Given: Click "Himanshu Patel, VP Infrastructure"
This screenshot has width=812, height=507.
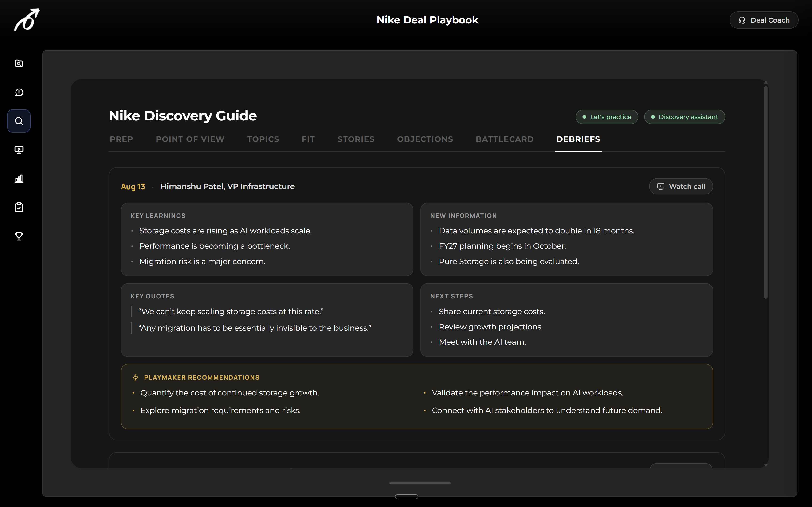Looking at the screenshot, I should (x=228, y=186).
